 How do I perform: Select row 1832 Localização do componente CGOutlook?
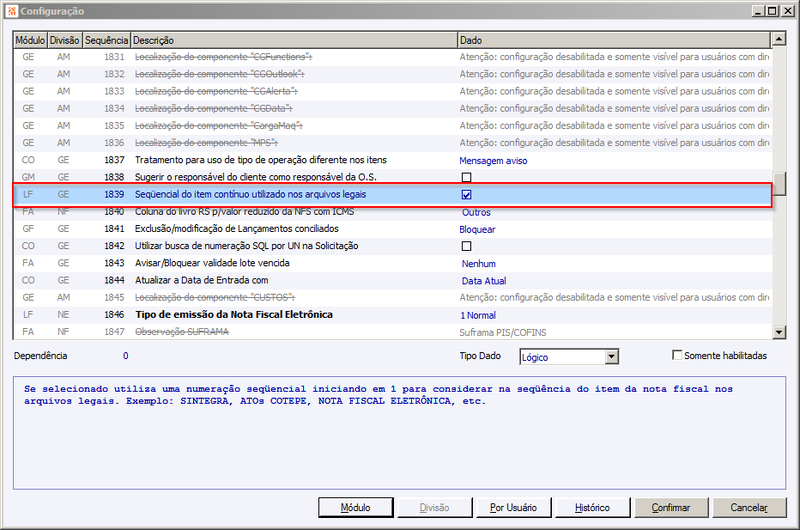tap(392, 74)
